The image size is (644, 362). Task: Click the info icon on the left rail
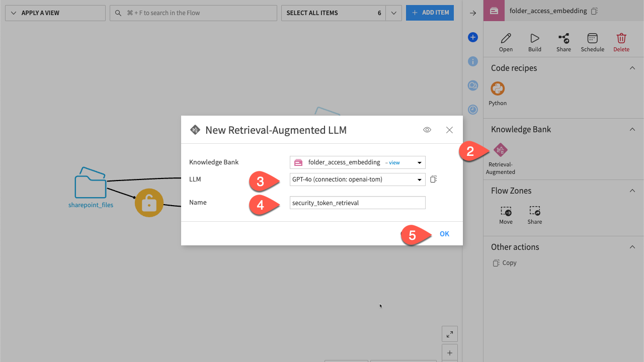(472, 61)
